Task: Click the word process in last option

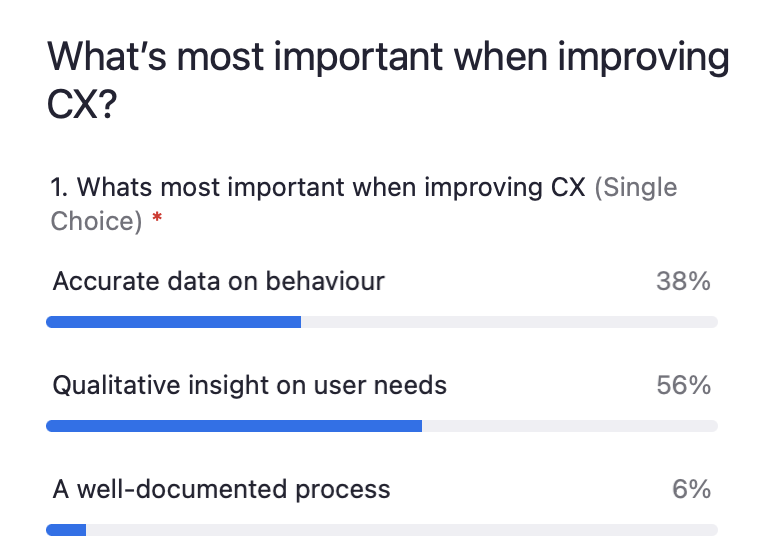Action: click(x=342, y=491)
